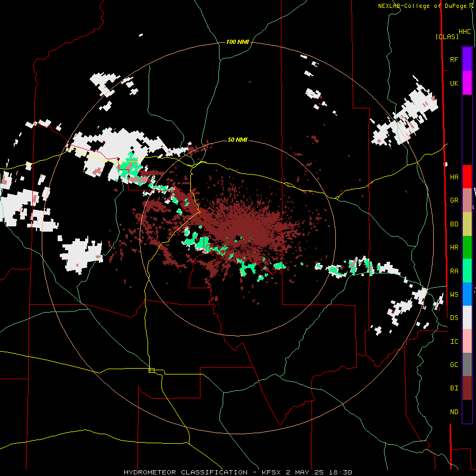
Task: Click the RF legend label
Action: pyautogui.click(x=454, y=59)
